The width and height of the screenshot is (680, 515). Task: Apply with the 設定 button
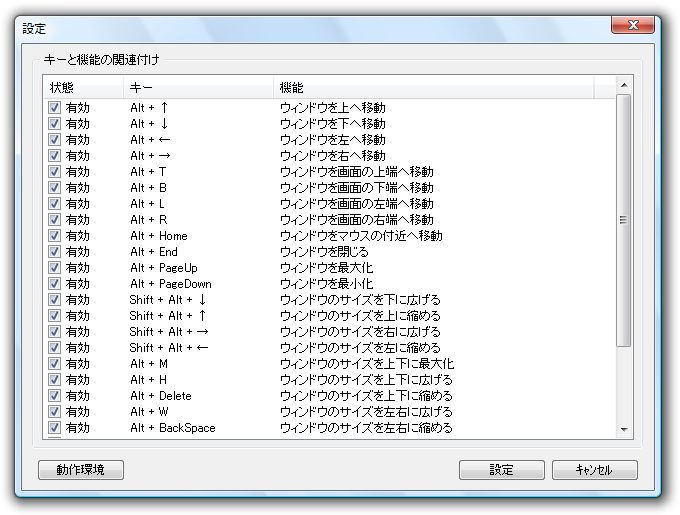pyautogui.click(x=502, y=470)
